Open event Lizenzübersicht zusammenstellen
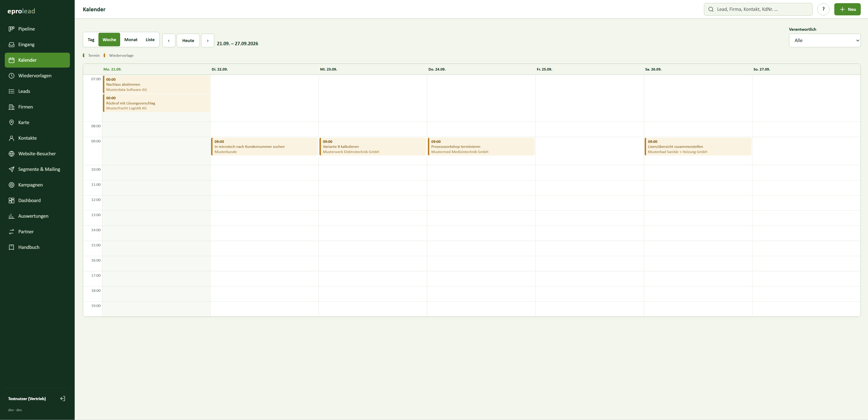868x420 pixels. pos(698,147)
